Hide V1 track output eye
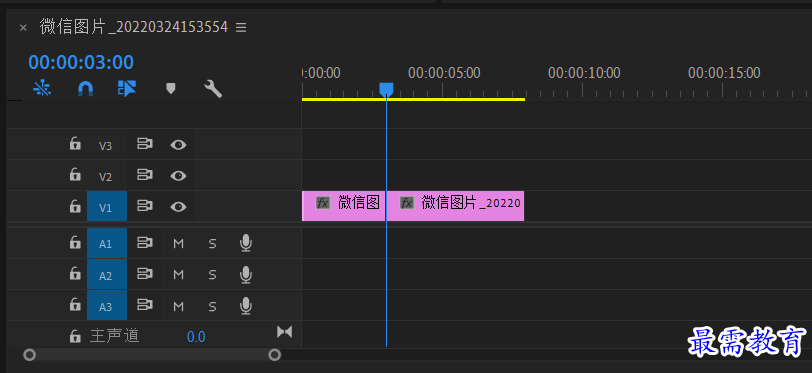Screen dimensions: 812x373 tap(178, 207)
